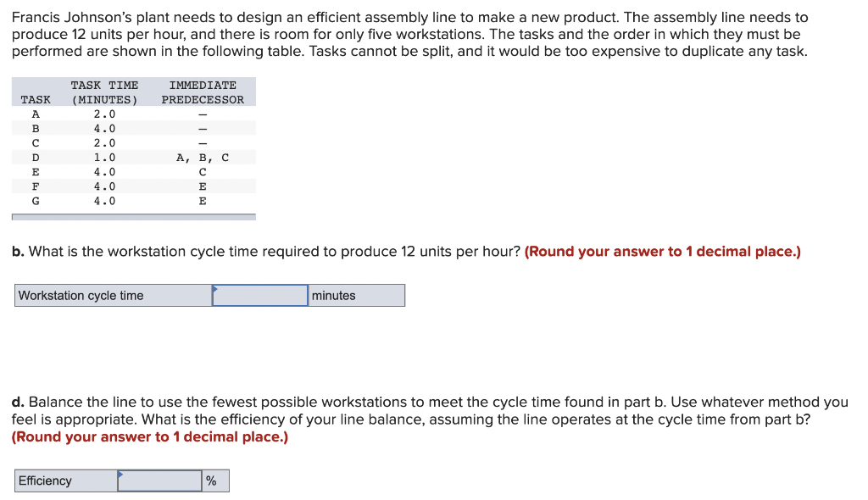This screenshot has height=500, width=868.
Task: Click task time 1.0 for Task D
Action: point(104,158)
